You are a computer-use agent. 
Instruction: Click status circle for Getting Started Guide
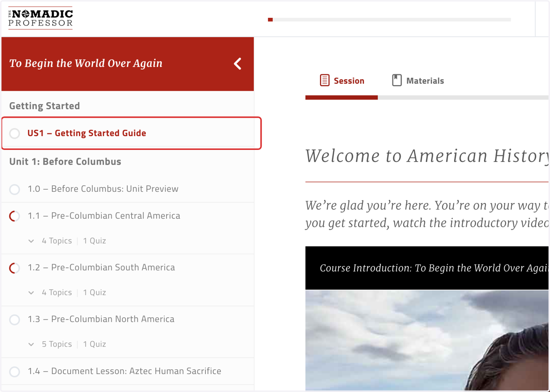click(x=15, y=133)
